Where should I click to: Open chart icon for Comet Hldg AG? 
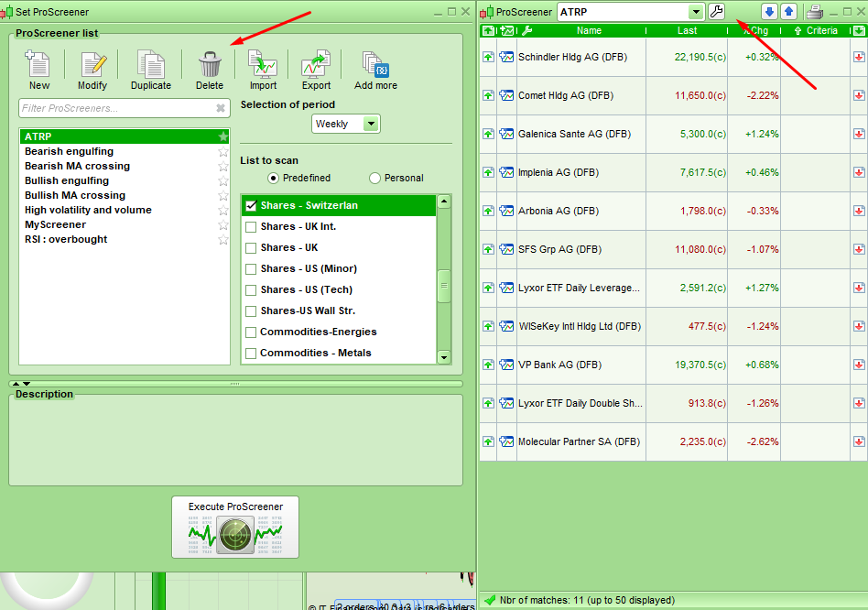506,95
